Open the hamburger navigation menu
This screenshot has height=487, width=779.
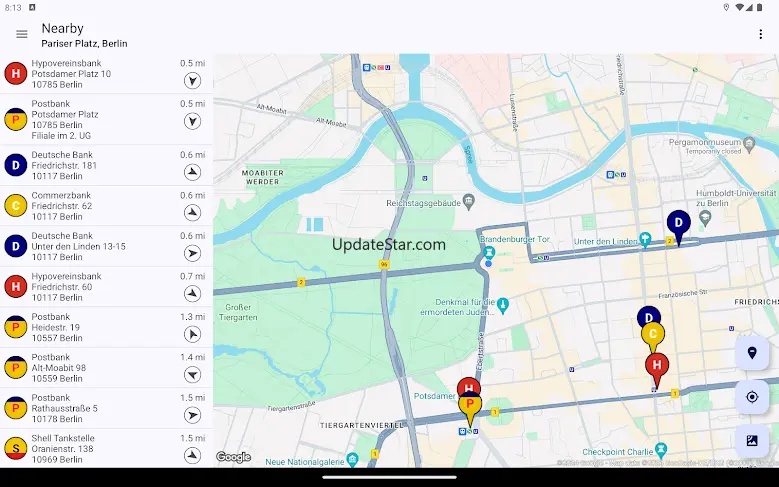tap(21, 34)
